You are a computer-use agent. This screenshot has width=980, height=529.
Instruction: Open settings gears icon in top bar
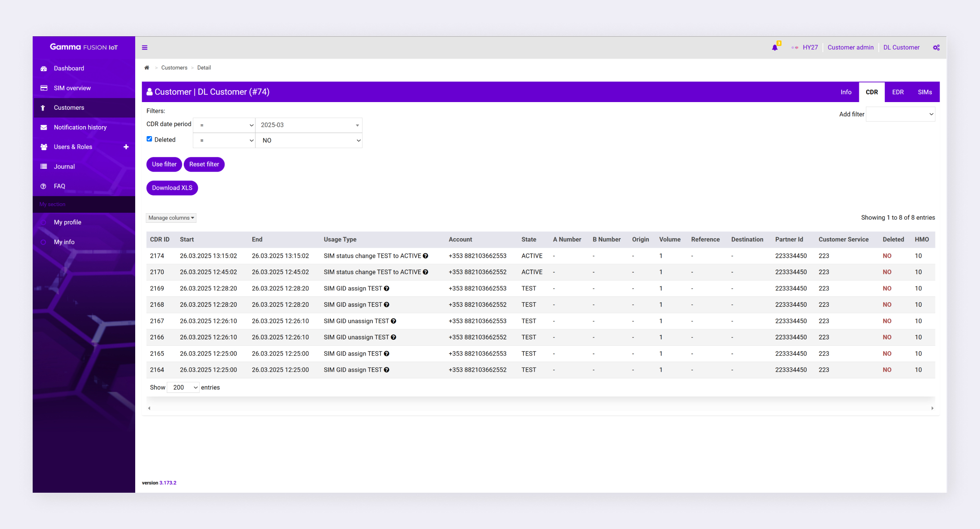936,48
